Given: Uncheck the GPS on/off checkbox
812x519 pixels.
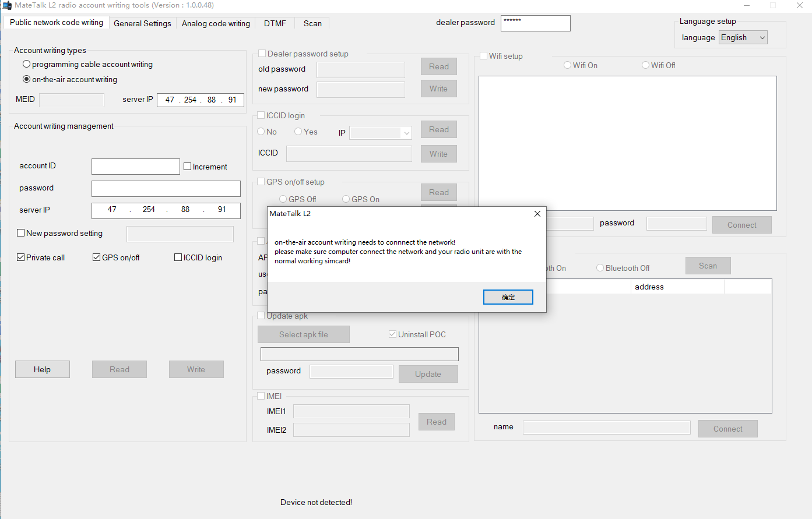Looking at the screenshot, I should pyautogui.click(x=97, y=257).
